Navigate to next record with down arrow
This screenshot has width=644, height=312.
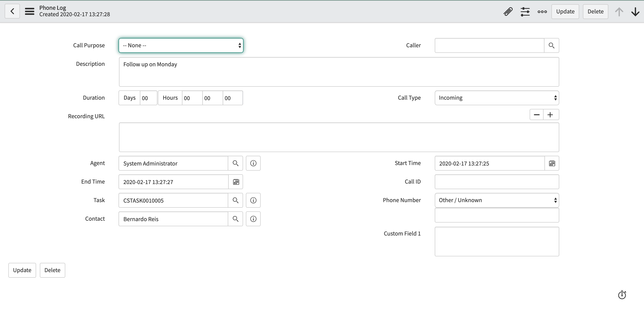coord(635,11)
